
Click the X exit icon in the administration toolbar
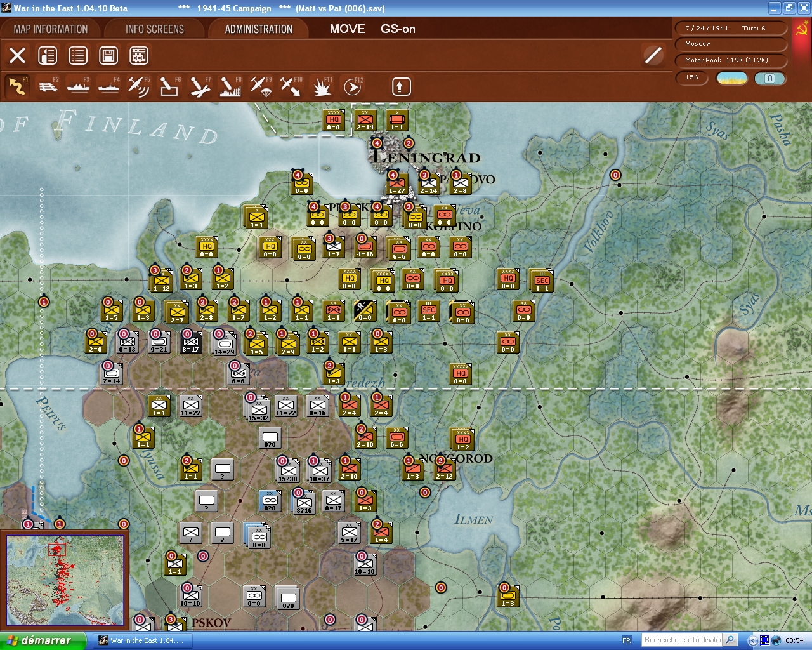18,55
